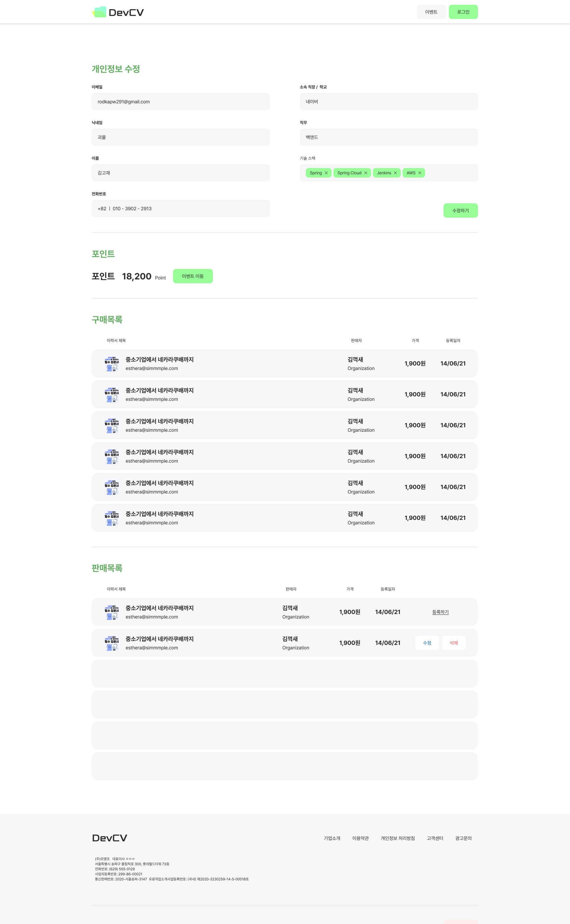
Task: Open the last purchase list resume thumbnail
Action: click(112, 518)
